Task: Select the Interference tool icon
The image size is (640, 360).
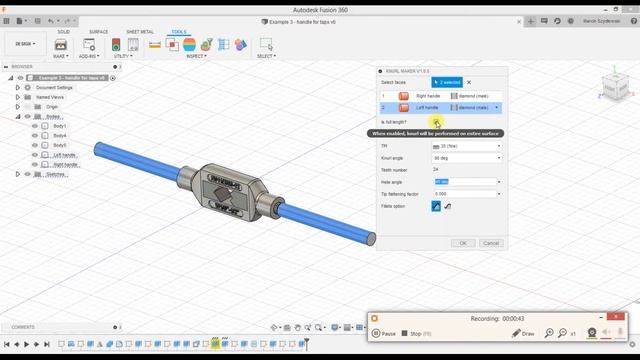Action: (x=172, y=44)
